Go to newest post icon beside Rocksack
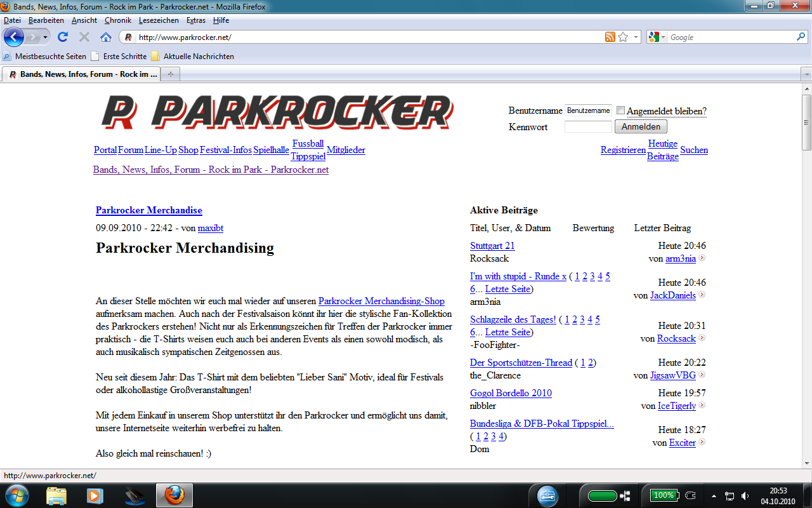The height and width of the screenshot is (508, 812). tap(702, 338)
